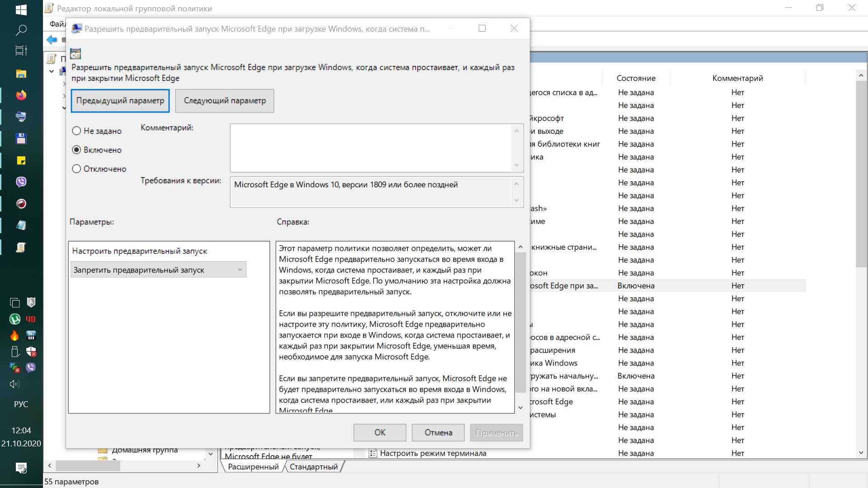Switch to the Расширенный tab

point(253,467)
